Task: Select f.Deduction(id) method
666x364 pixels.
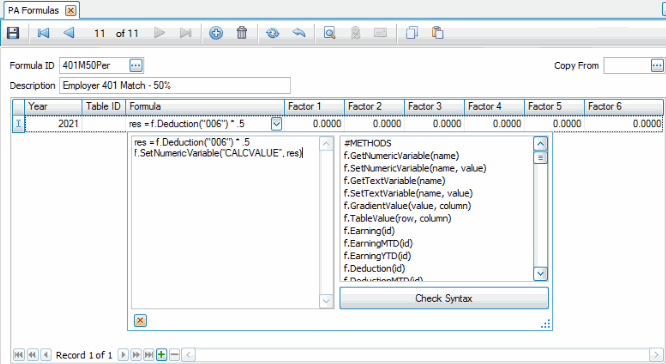Action: click(x=374, y=268)
